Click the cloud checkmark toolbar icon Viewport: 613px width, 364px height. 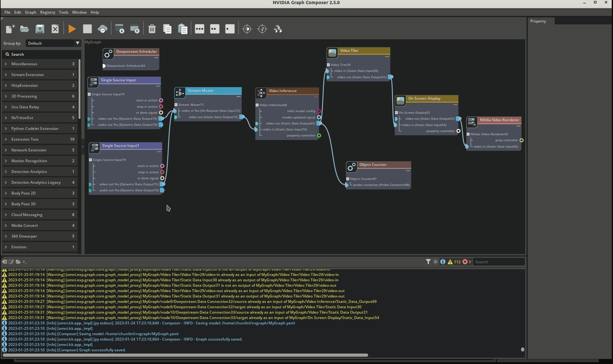point(103,29)
